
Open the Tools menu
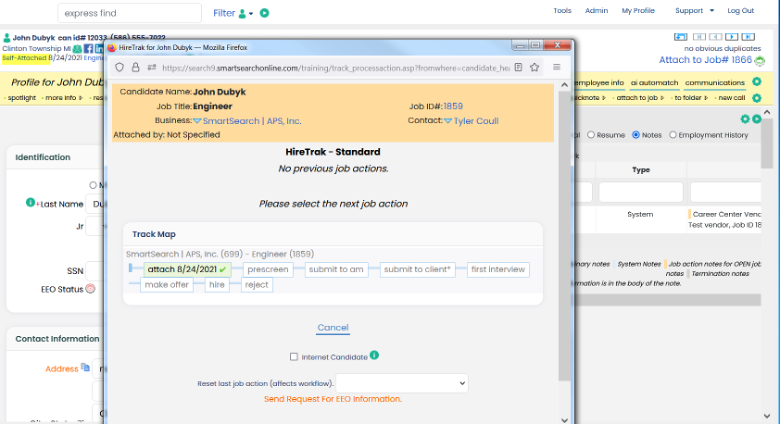pyautogui.click(x=562, y=10)
